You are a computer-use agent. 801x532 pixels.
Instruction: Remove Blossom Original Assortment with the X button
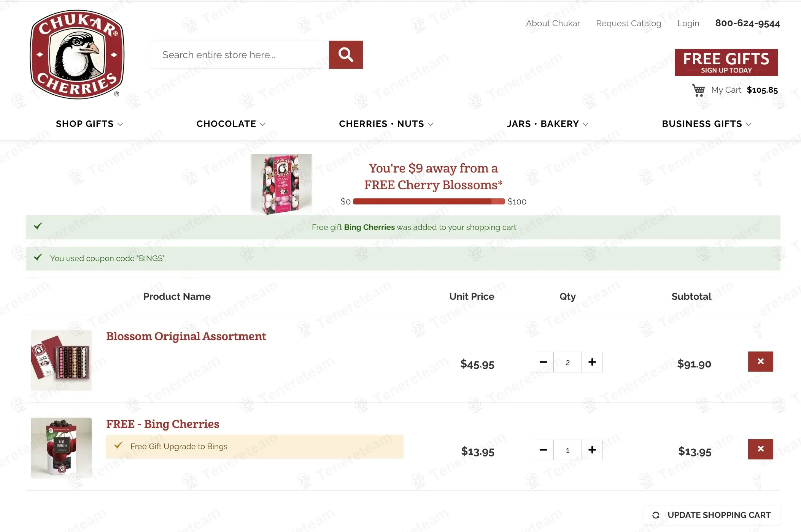coord(760,361)
